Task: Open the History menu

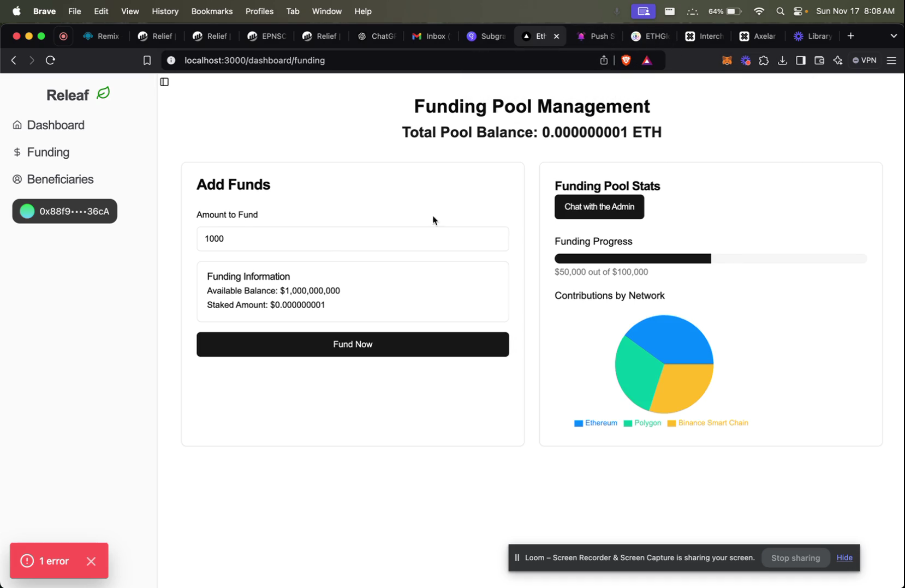Action: point(165,11)
